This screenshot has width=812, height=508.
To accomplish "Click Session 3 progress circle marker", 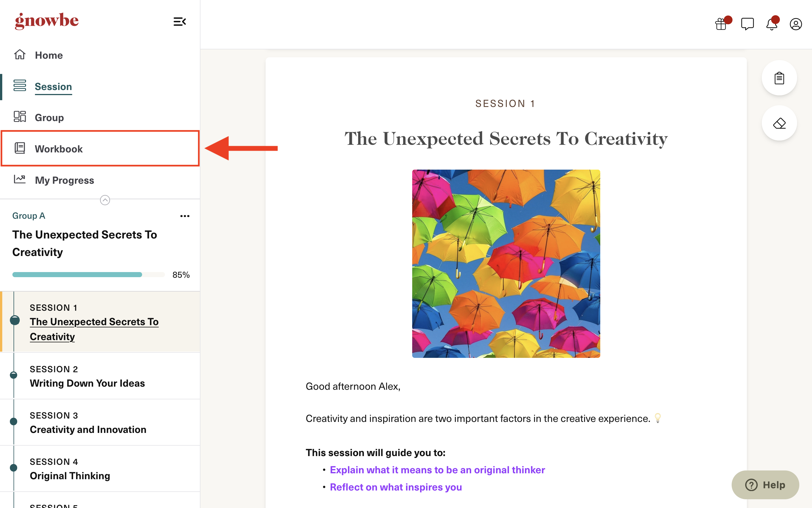I will 14,421.
